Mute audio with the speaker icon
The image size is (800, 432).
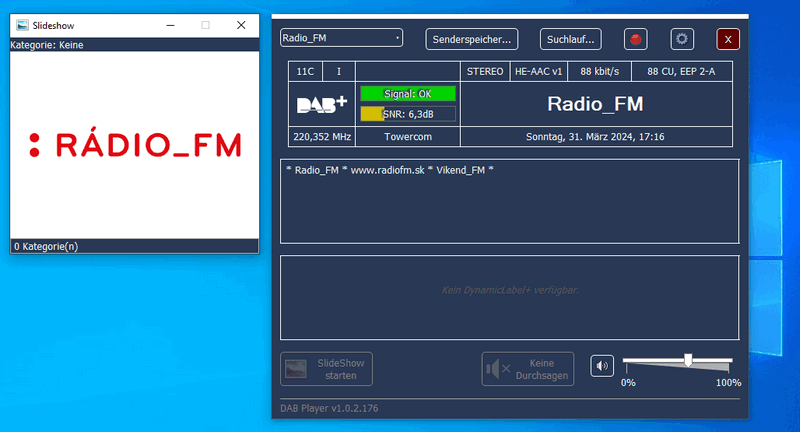point(602,366)
